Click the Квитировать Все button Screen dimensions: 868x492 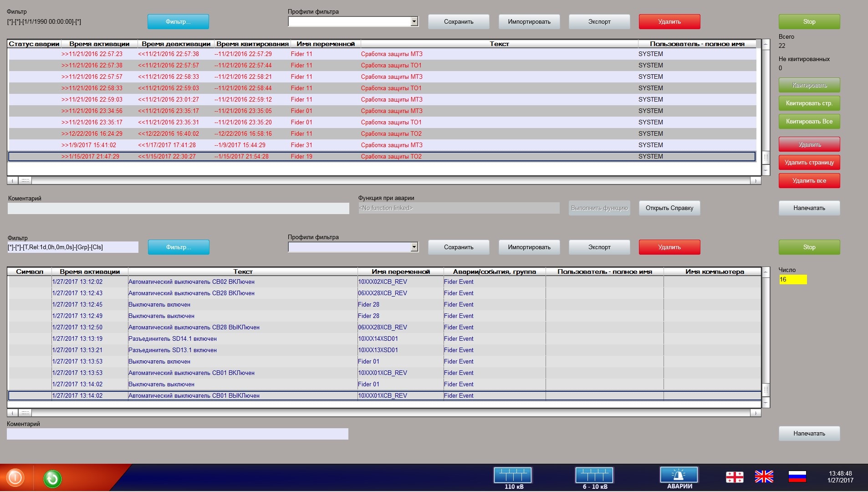pos(809,122)
